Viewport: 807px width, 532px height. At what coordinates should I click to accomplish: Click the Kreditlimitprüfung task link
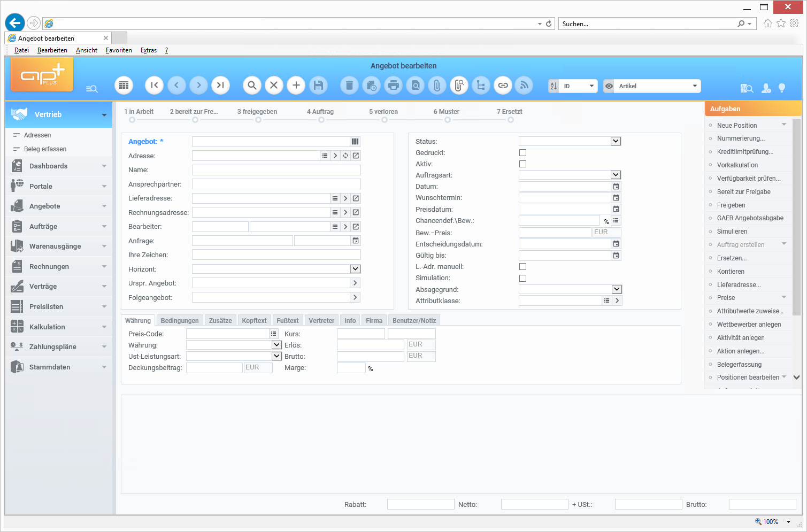click(745, 152)
